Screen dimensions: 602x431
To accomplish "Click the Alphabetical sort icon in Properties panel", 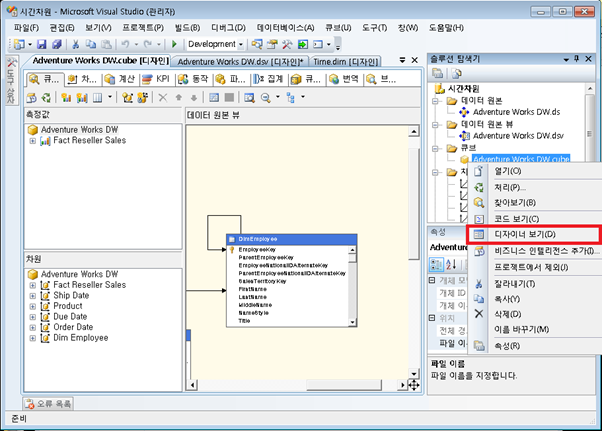I will pyautogui.click(x=451, y=264).
